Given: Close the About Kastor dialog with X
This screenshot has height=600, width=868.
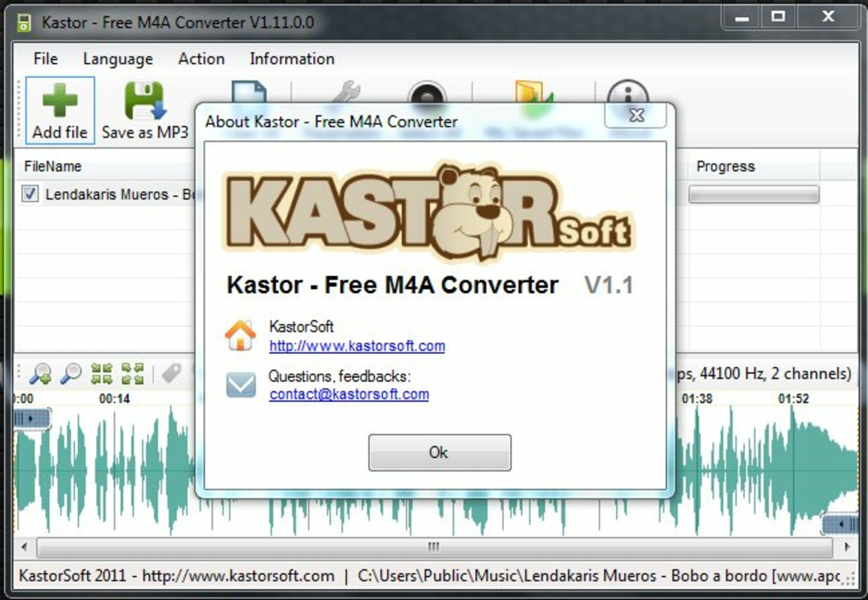Looking at the screenshot, I should coord(636,115).
